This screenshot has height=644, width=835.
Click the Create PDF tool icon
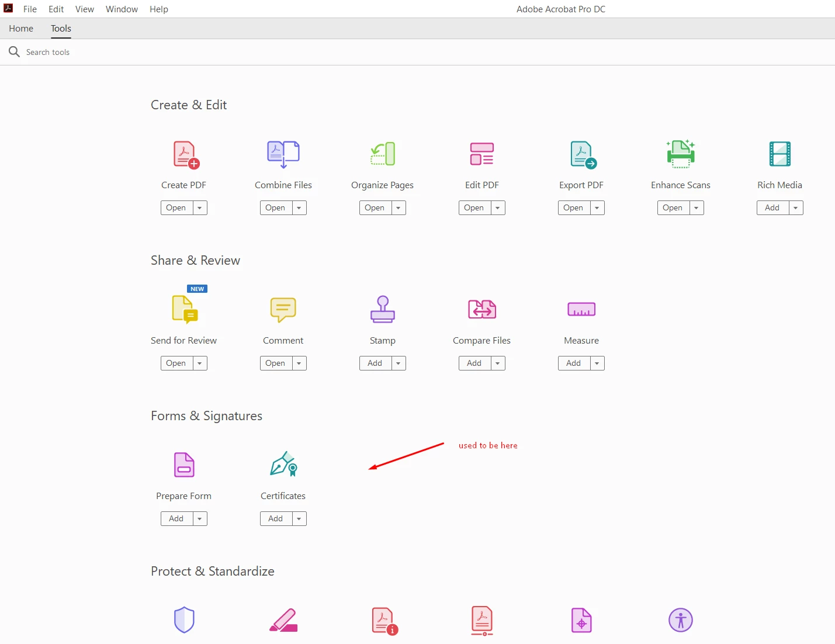click(186, 155)
